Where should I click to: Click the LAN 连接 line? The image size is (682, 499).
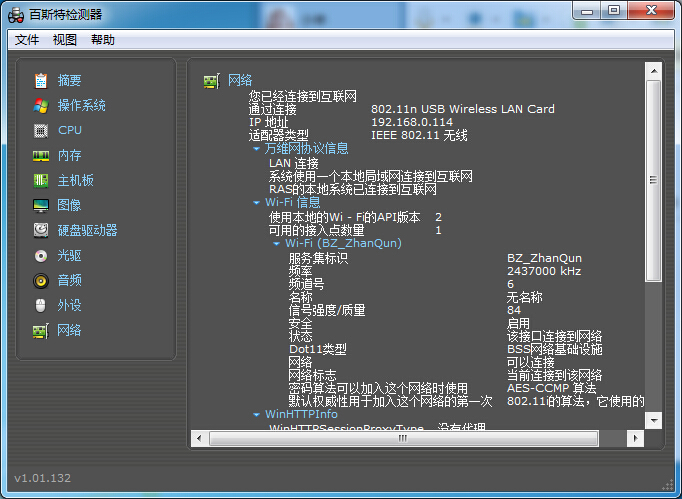(294, 164)
